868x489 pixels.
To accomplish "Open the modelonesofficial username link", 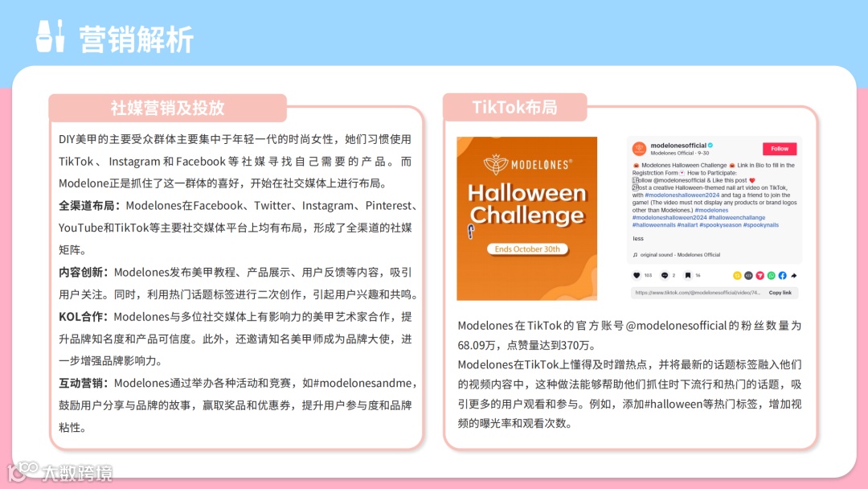I will [x=678, y=145].
